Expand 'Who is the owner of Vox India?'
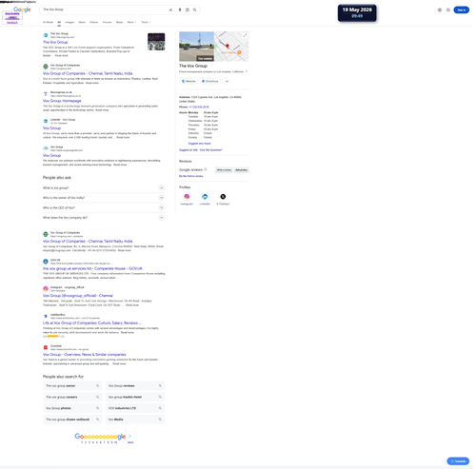Image resolution: width=476 pixels, height=469 pixels. (x=104, y=198)
